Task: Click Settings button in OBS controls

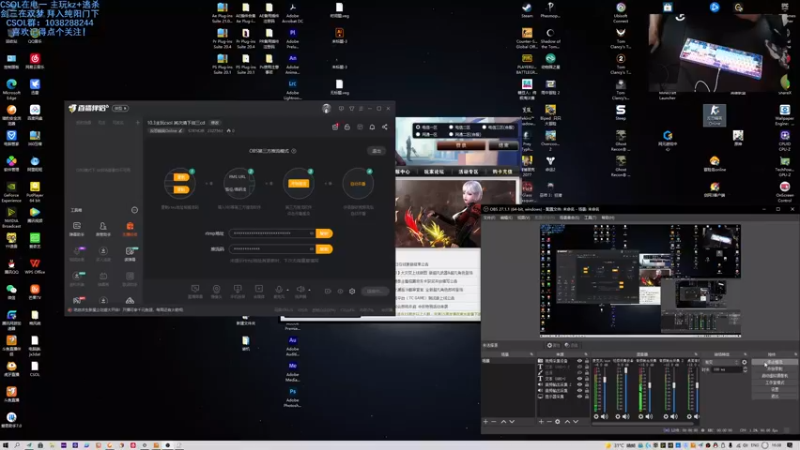Action: (774, 389)
